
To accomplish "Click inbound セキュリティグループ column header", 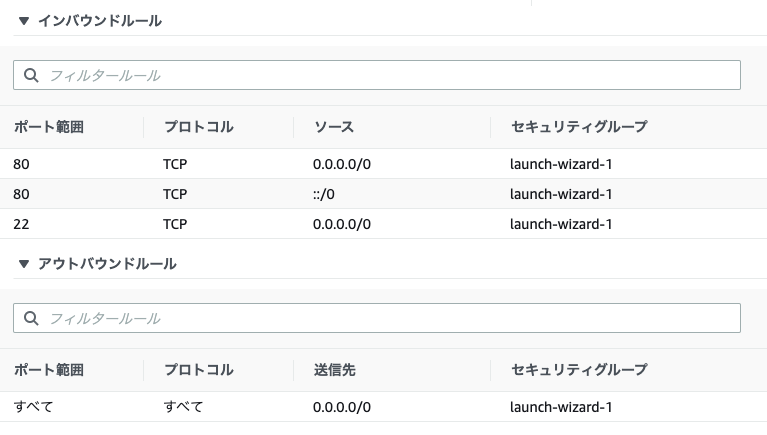I will pyautogui.click(x=579, y=127).
